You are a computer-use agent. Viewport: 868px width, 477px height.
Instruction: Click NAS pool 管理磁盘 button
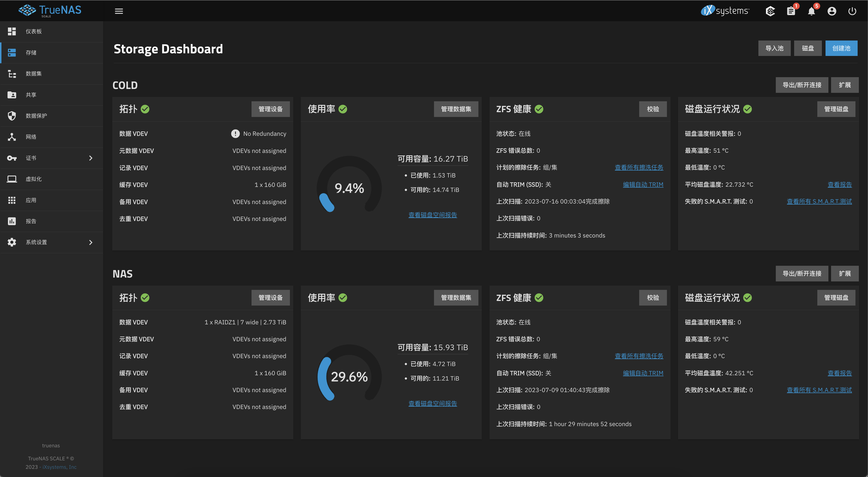836,298
